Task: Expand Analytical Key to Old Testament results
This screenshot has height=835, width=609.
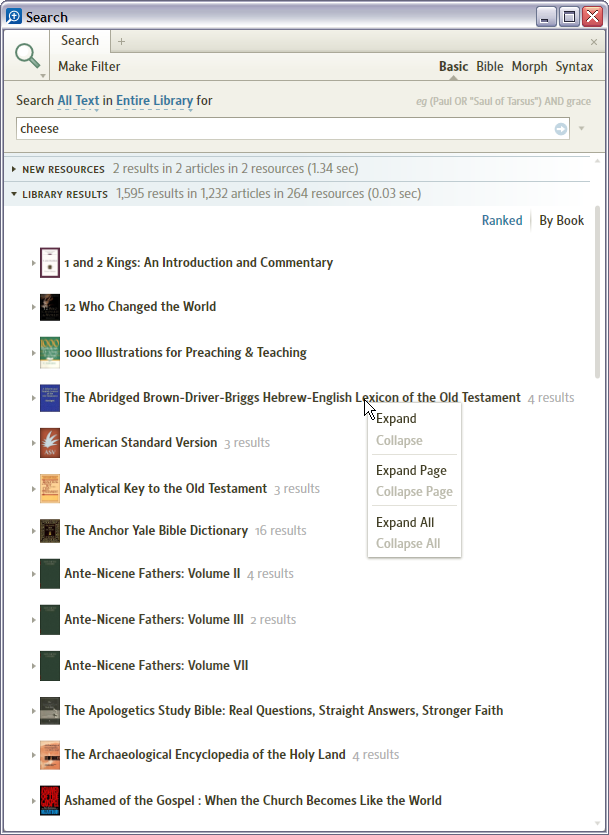Action: click(x=34, y=489)
